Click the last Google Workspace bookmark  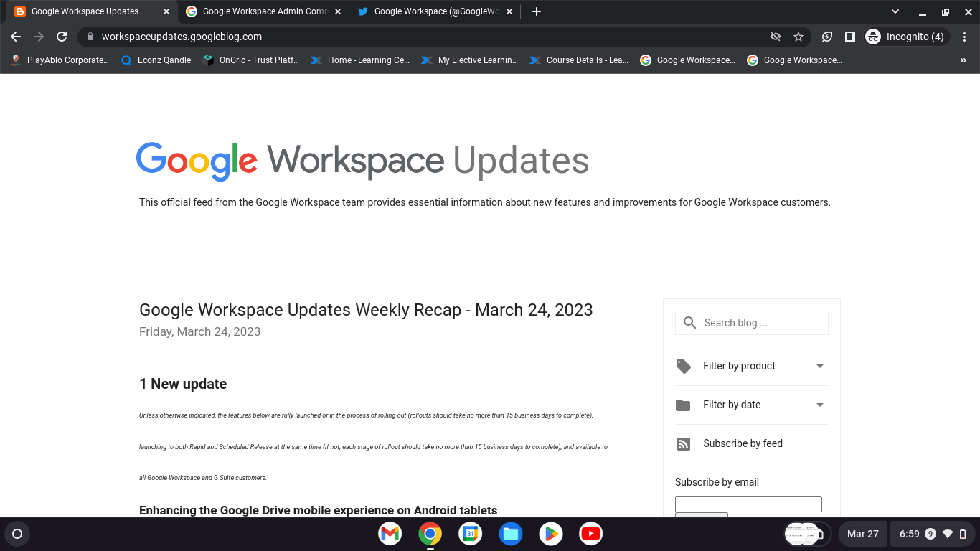794,60
